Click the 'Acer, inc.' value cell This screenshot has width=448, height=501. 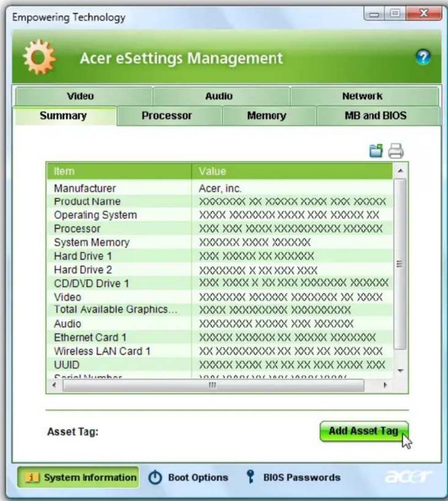(x=220, y=188)
